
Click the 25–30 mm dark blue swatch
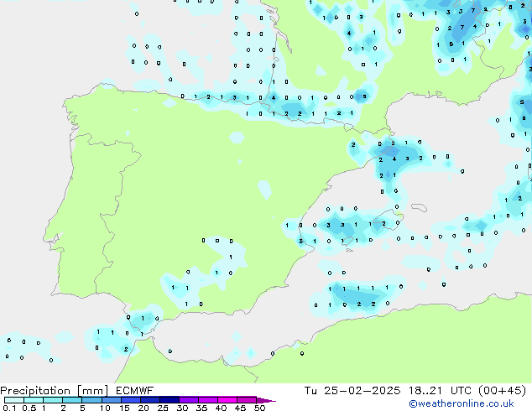[169, 400]
